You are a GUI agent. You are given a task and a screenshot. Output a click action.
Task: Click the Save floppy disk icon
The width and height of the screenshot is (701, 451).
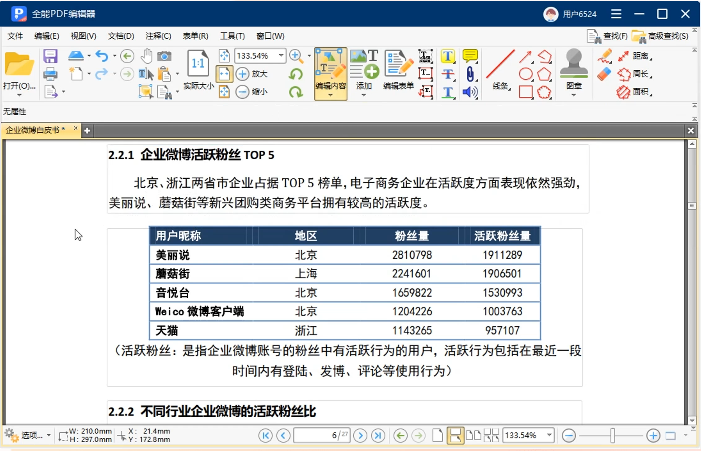click(51, 56)
